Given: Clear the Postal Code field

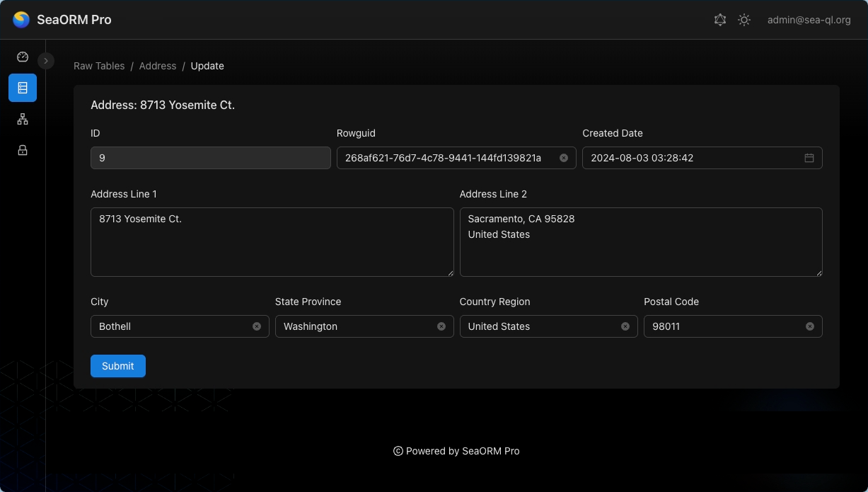Looking at the screenshot, I should (x=810, y=326).
